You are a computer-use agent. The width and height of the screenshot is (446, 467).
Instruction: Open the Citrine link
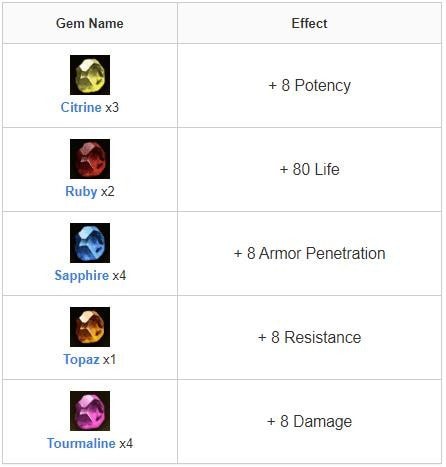tap(81, 107)
